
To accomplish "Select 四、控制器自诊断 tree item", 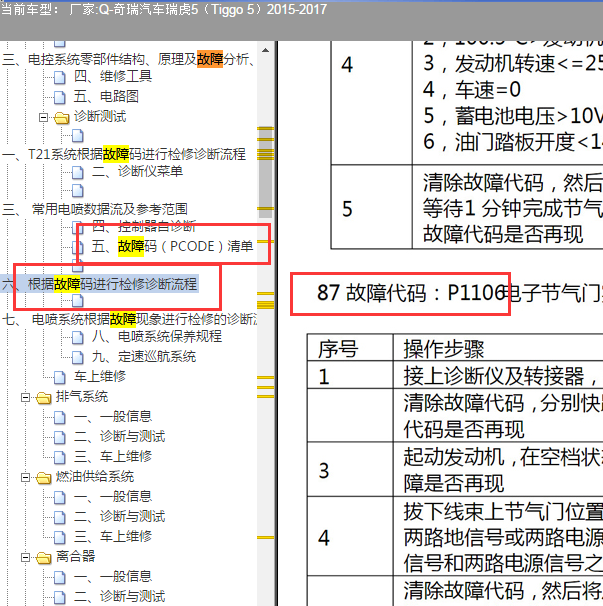I will click(144, 225).
